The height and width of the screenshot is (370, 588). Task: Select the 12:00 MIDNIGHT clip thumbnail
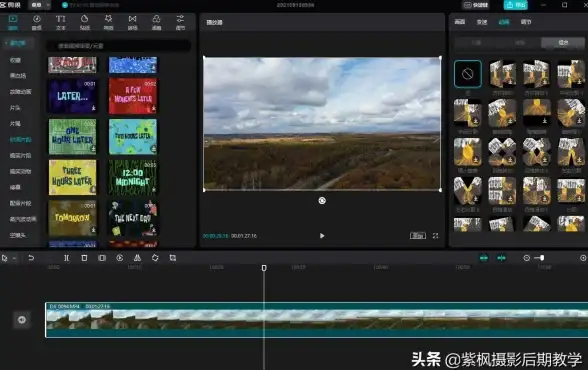(x=133, y=177)
